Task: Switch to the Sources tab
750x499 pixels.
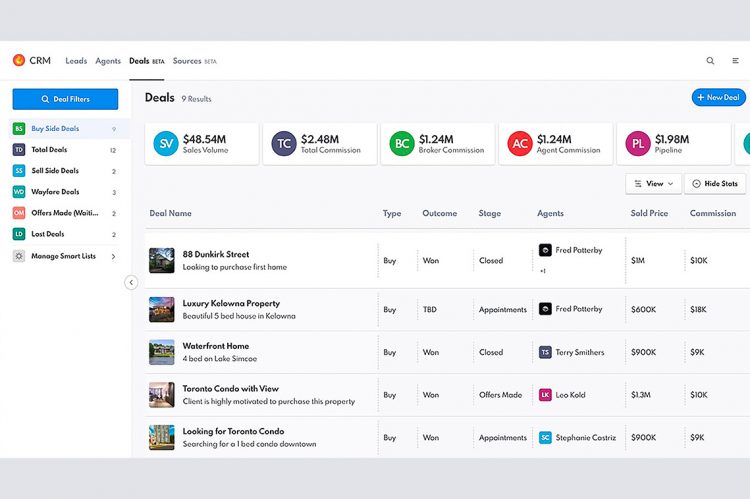Action: (187, 61)
